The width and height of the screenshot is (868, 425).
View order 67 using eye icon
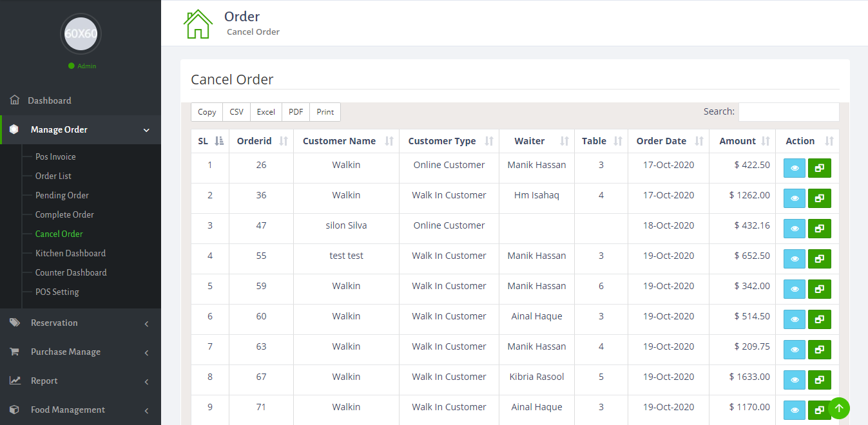coord(794,380)
